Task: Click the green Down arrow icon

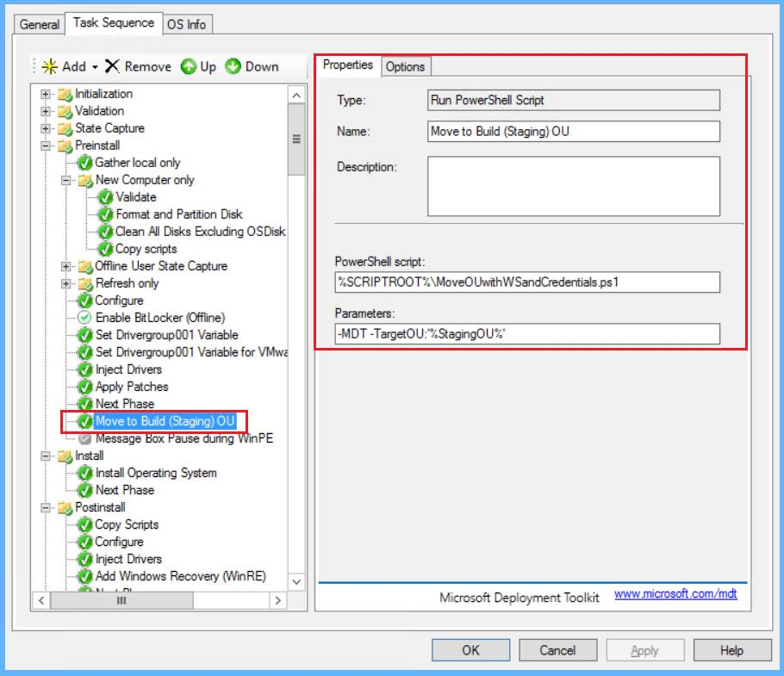Action: pyautogui.click(x=233, y=66)
